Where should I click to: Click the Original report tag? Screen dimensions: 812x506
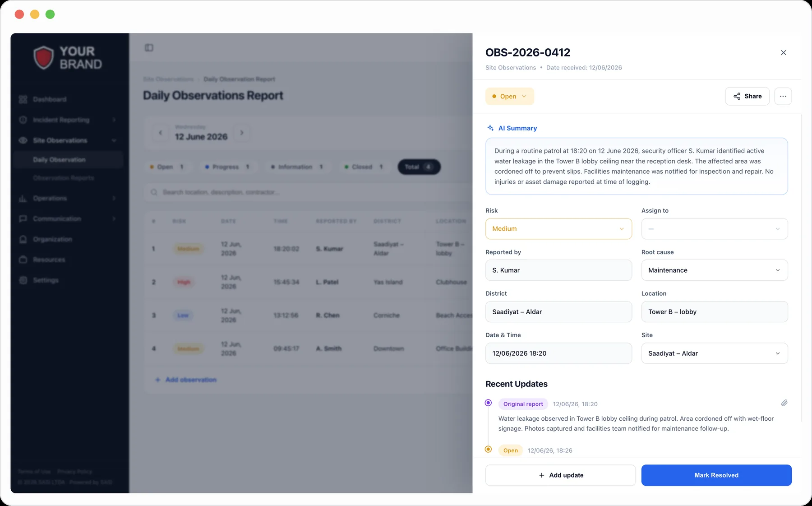point(523,404)
